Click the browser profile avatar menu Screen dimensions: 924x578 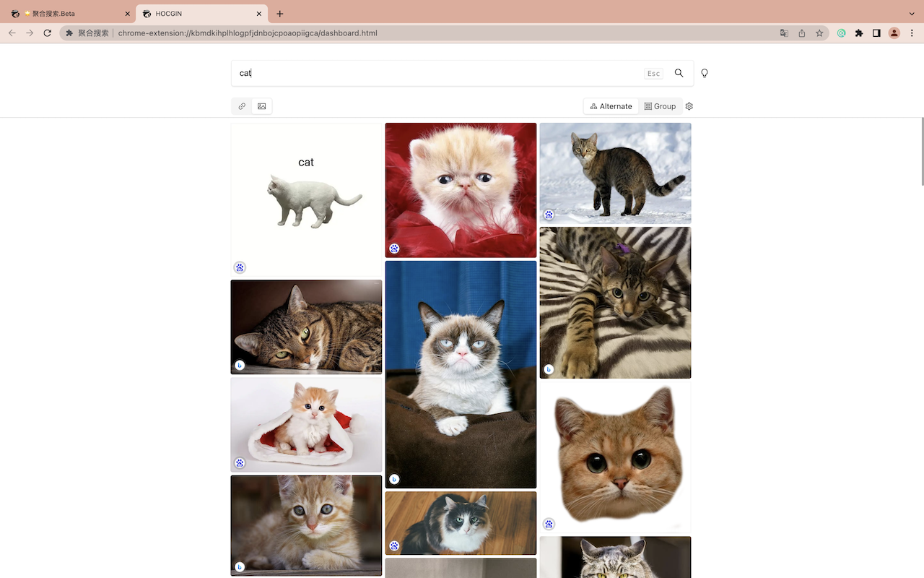pyautogui.click(x=894, y=33)
